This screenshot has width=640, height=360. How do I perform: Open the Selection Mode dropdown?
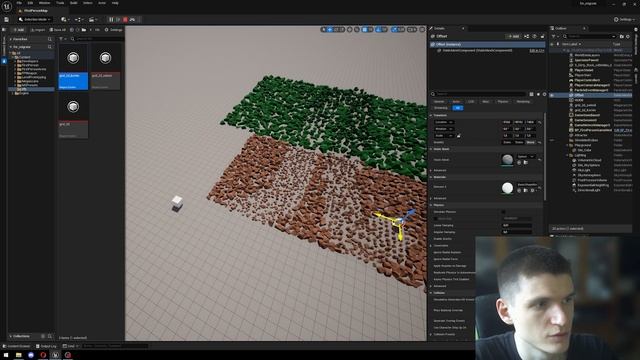[x=35, y=19]
